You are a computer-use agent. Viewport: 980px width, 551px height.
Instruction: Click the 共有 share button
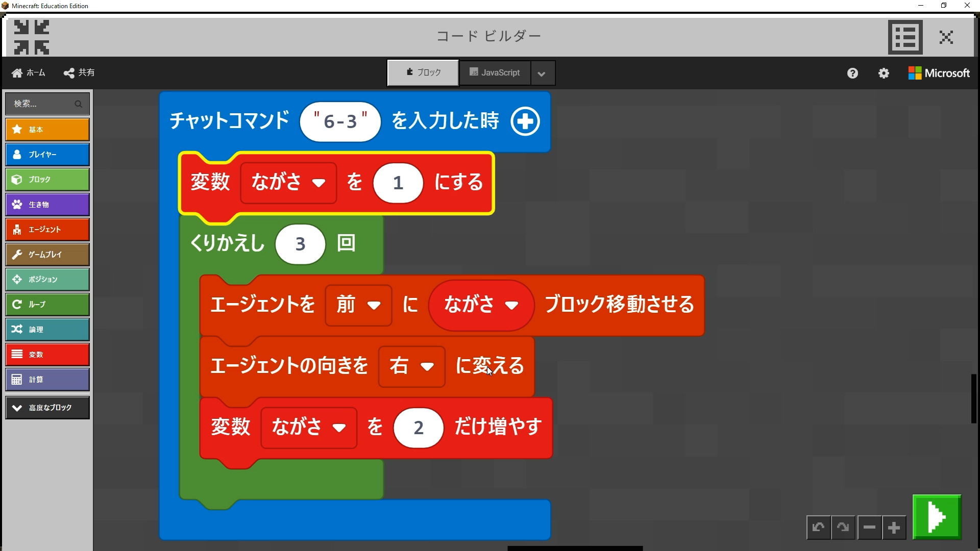[x=79, y=73]
